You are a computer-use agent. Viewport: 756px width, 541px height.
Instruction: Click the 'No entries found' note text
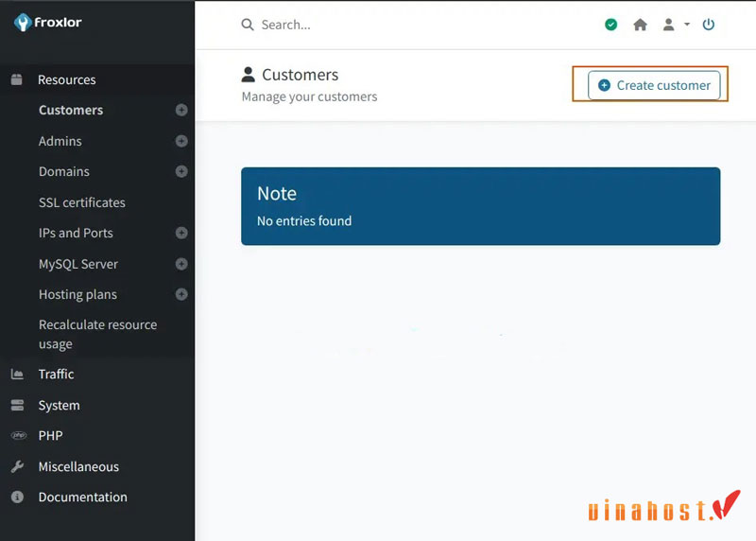tap(304, 221)
